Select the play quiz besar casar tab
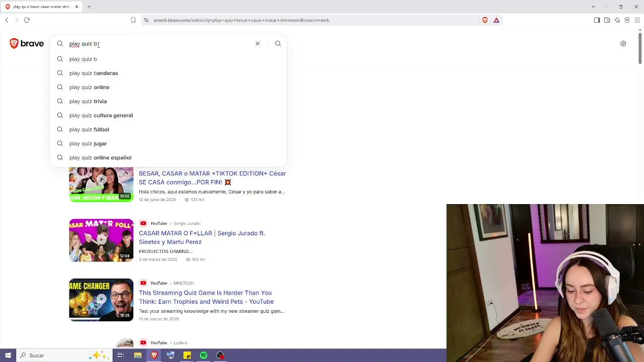The height and width of the screenshot is (362, 644). point(41,7)
